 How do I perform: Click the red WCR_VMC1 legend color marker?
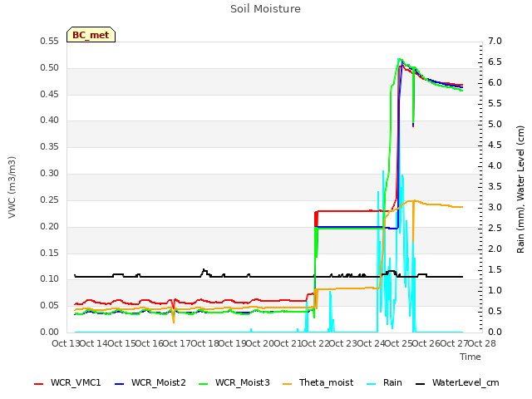click(39, 384)
